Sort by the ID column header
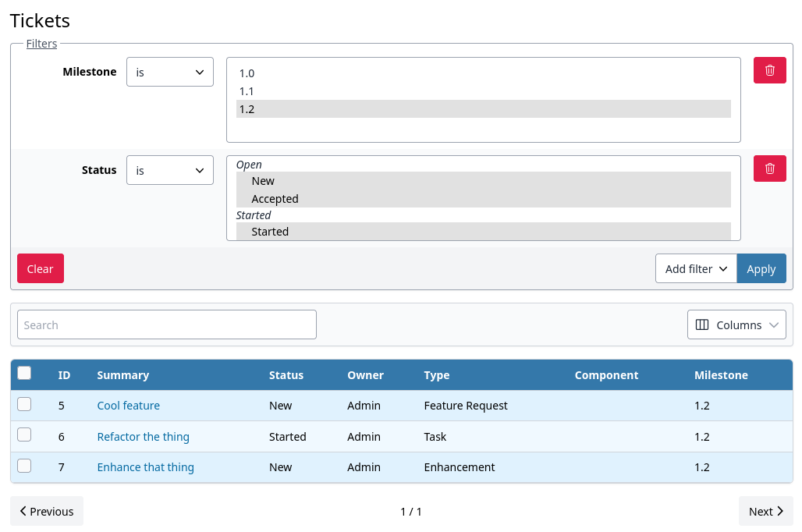The height and width of the screenshot is (532, 802). tap(64, 375)
